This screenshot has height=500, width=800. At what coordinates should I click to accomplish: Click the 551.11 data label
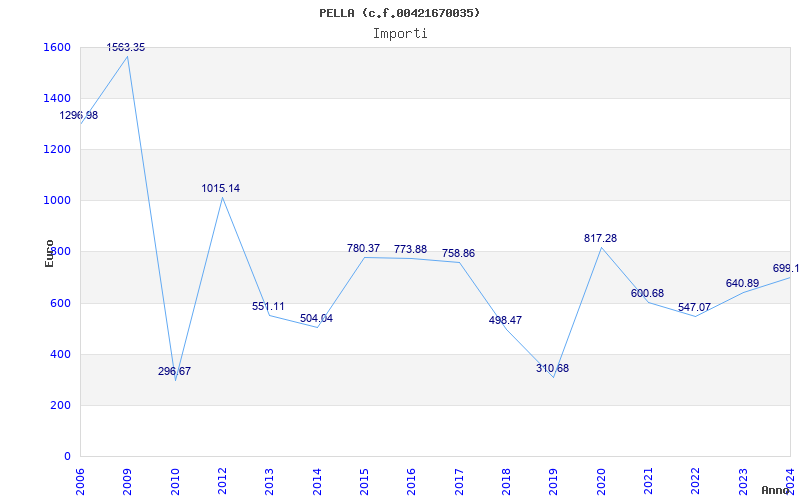(x=268, y=307)
